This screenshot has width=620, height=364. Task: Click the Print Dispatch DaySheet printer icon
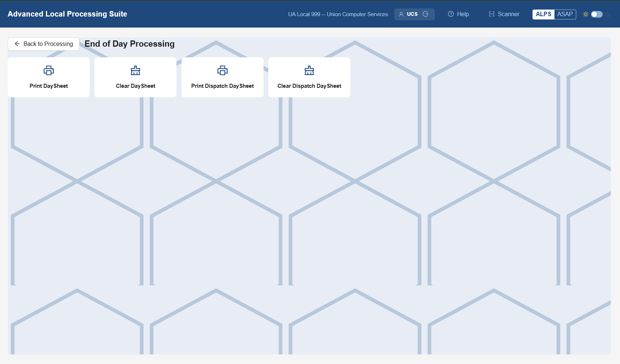(x=222, y=70)
